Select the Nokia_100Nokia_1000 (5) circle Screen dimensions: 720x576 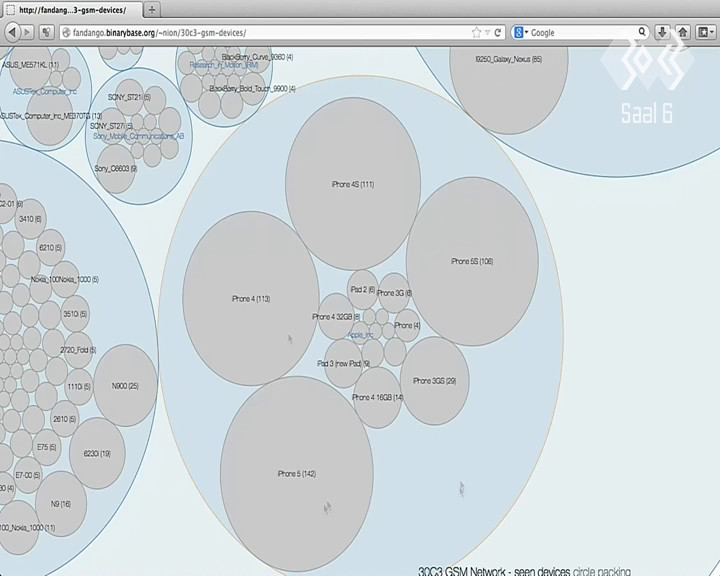pos(65,279)
